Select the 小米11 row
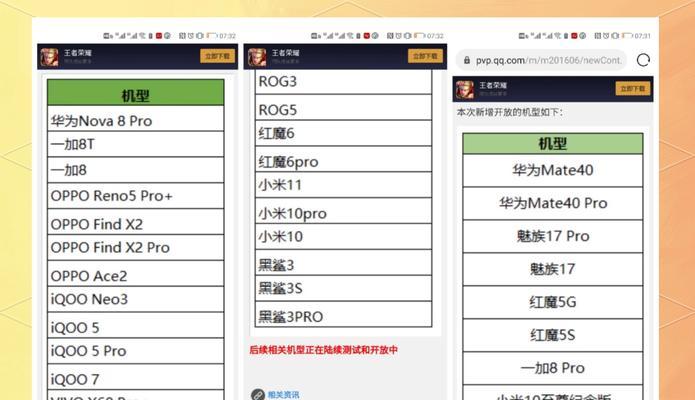The height and width of the screenshot is (400, 695). point(344,185)
